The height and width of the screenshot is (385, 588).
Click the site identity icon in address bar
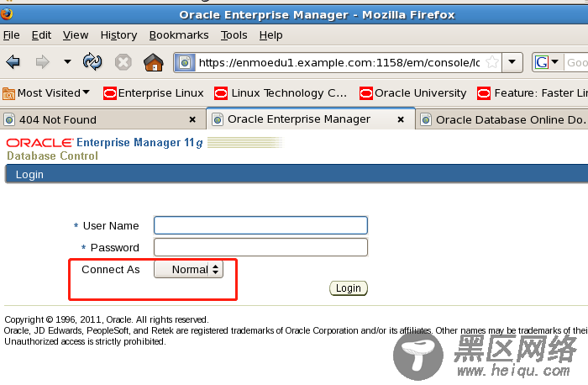185,62
